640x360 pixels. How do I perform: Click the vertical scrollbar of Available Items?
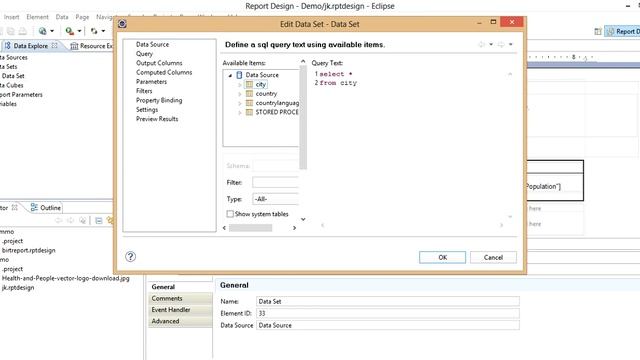pos(303,118)
